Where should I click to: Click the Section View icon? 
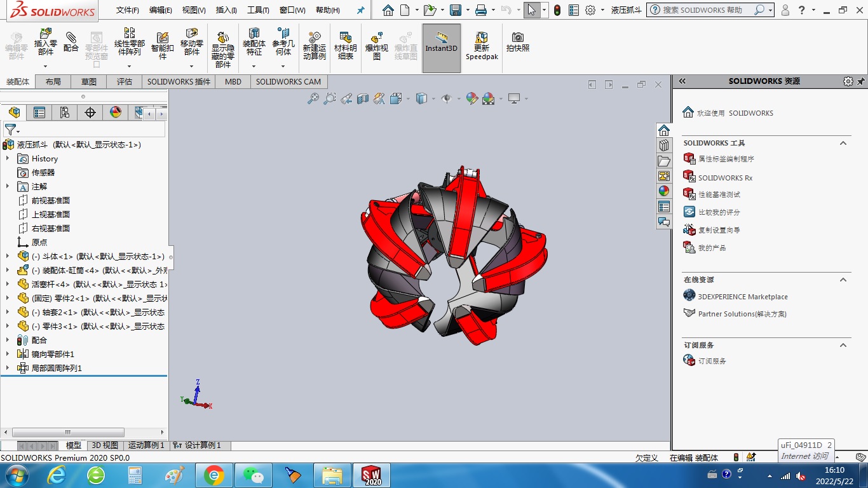coord(363,98)
